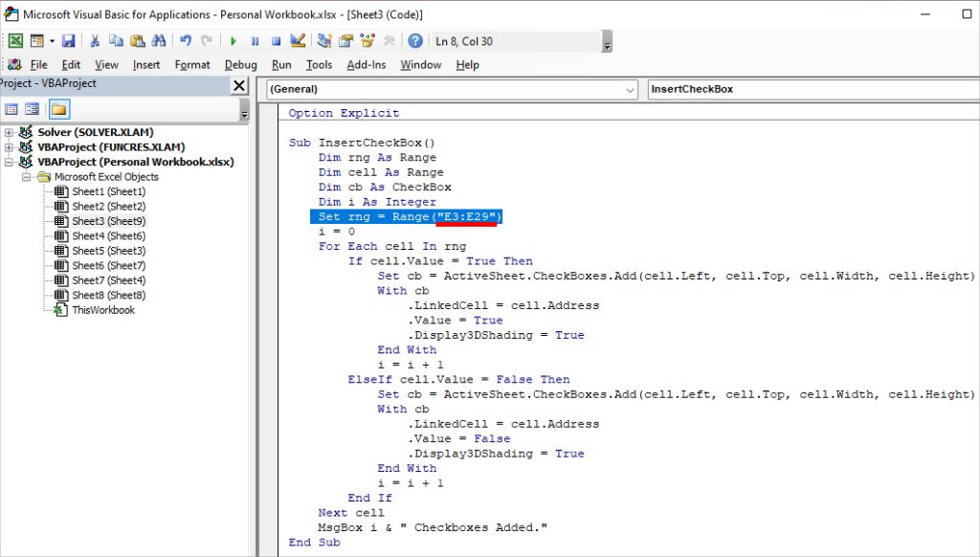Open VBA Help with the question mark icon

pos(414,40)
